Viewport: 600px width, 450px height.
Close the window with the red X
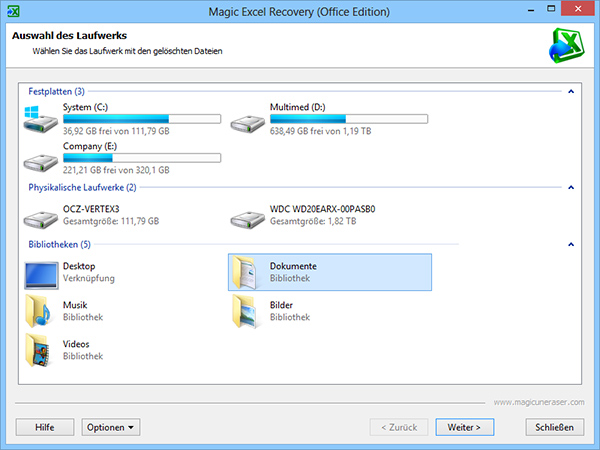pos(578,9)
